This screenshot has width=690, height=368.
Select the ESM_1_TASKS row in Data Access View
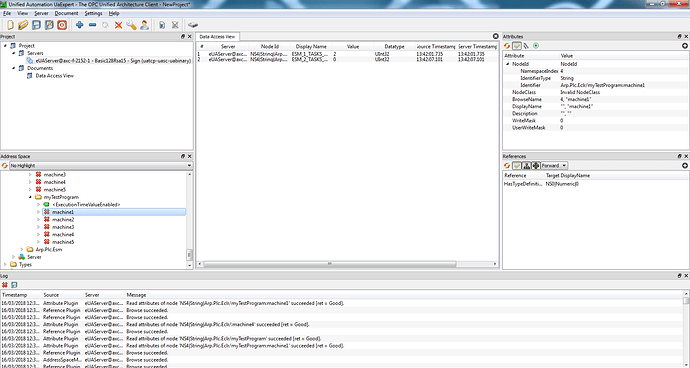347,54
